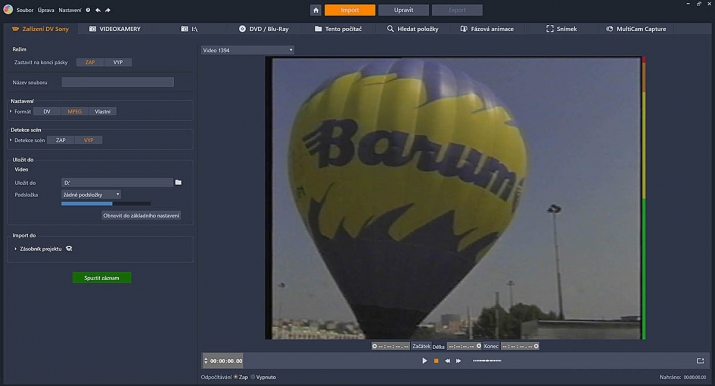Click the orange stop button
Screen dimensions: 715x386
[x=436, y=361]
